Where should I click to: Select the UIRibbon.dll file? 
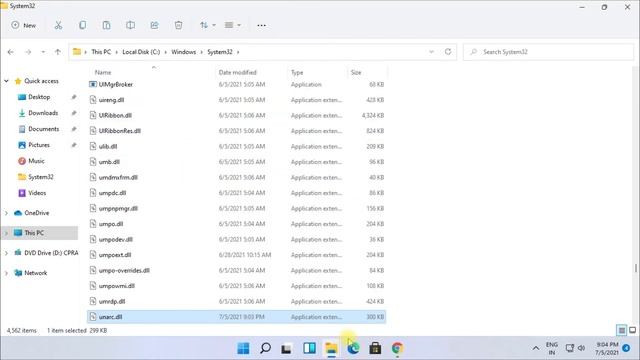click(x=237, y=116)
